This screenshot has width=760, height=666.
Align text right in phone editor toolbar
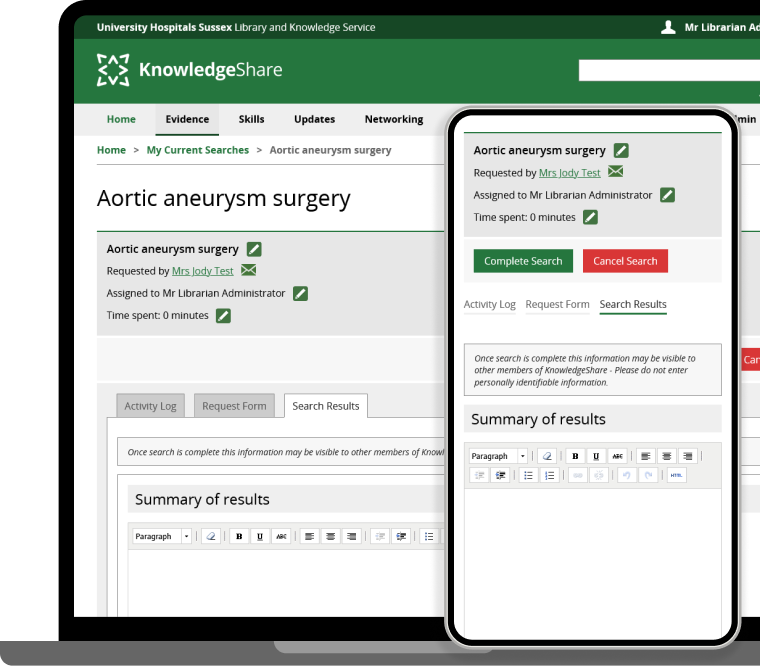[687, 456]
